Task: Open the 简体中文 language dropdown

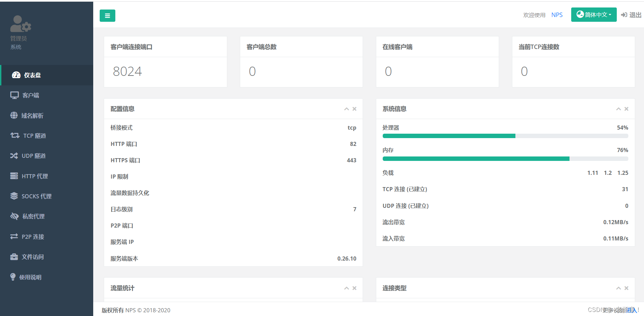Action: (x=594, y=15)
